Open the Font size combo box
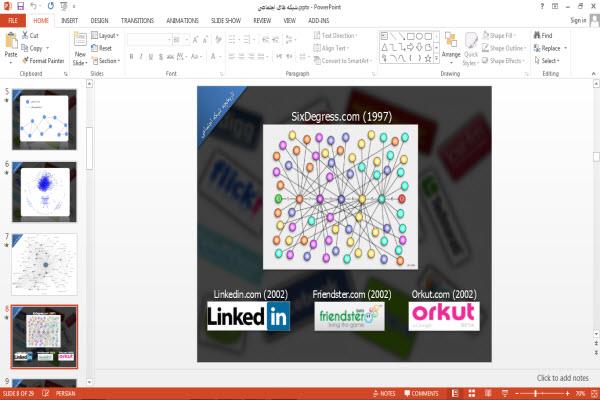 (181, 40)
